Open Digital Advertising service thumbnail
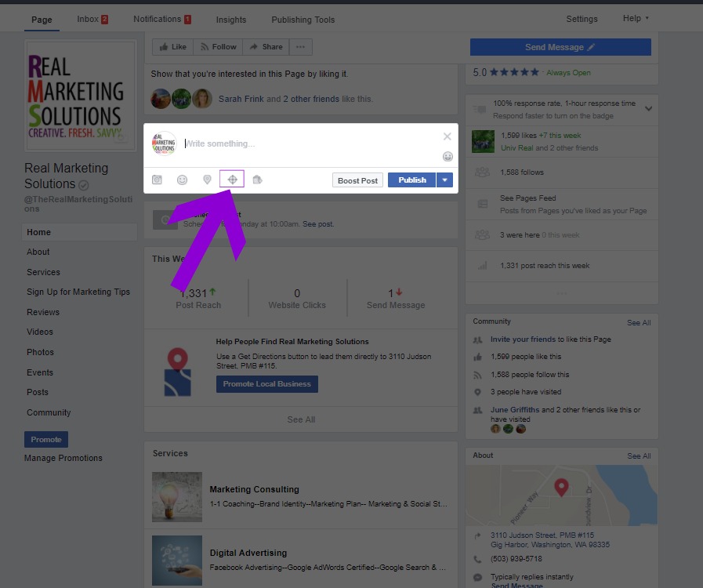This screenshot has width=703, height=588. (177, 561)
